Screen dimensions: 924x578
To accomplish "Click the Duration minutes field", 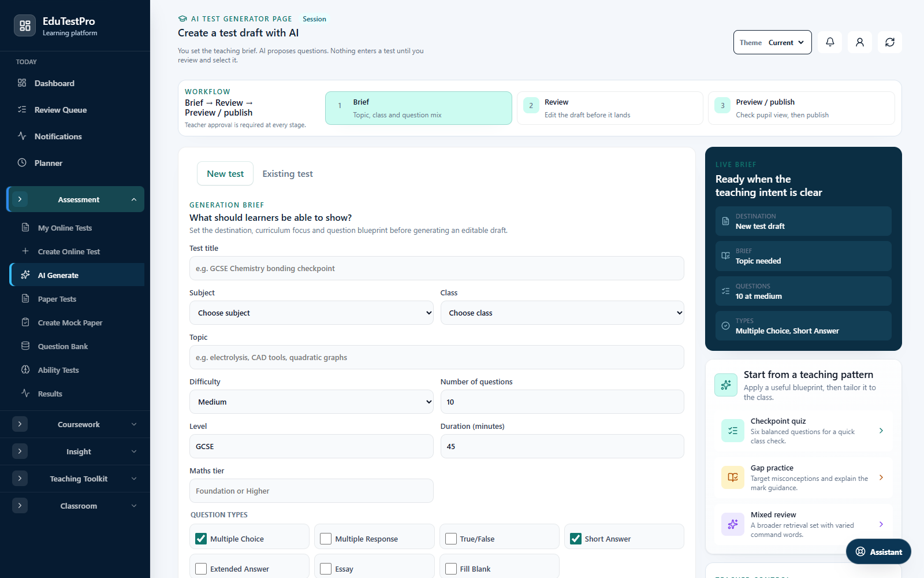I will pos(562,446).
